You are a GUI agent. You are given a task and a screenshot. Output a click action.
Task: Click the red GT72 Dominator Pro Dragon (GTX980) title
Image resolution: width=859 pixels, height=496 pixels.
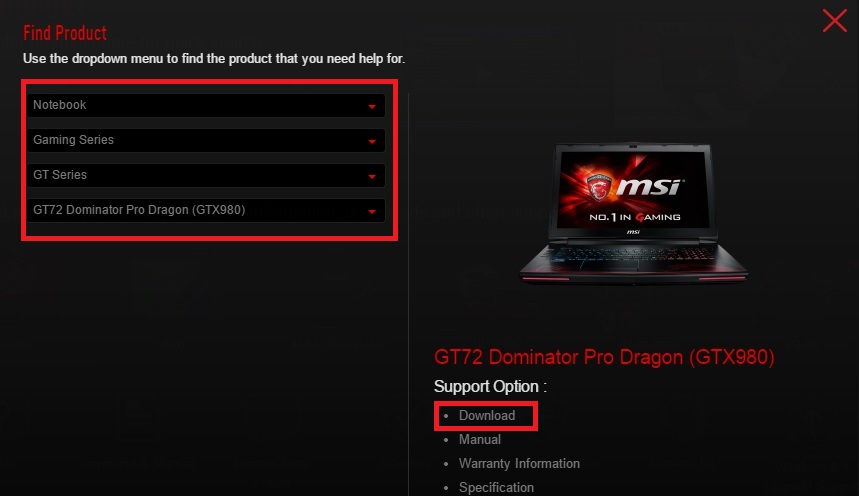[x=604, y=357]
